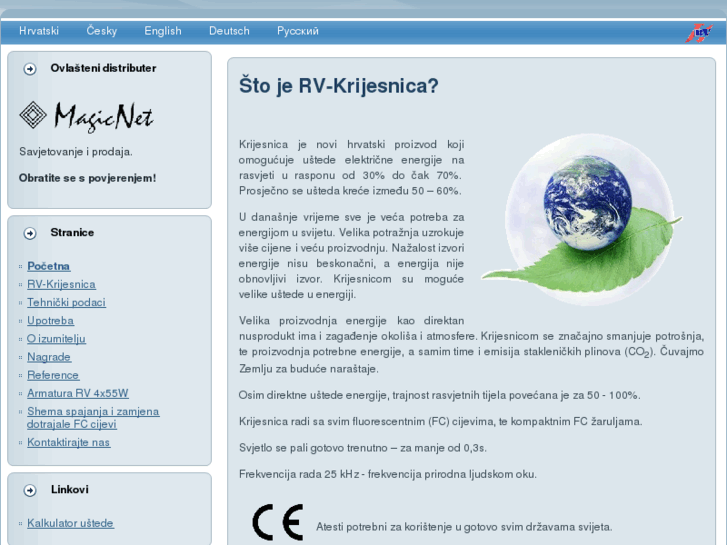Viewport: 727px width, 545px height.
Task: Select English language option
Action: point(163,31)
